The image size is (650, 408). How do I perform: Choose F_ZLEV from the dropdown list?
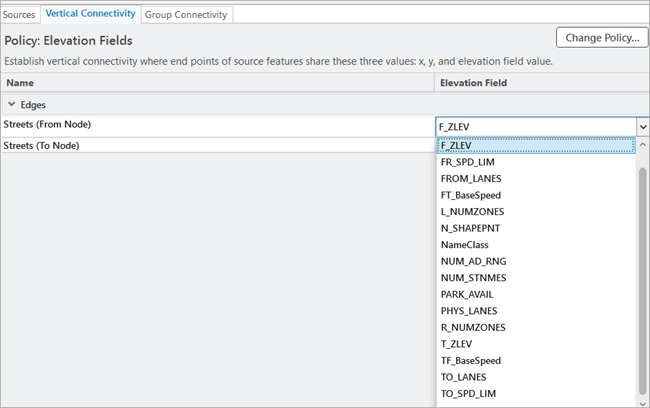click(457, 145)
